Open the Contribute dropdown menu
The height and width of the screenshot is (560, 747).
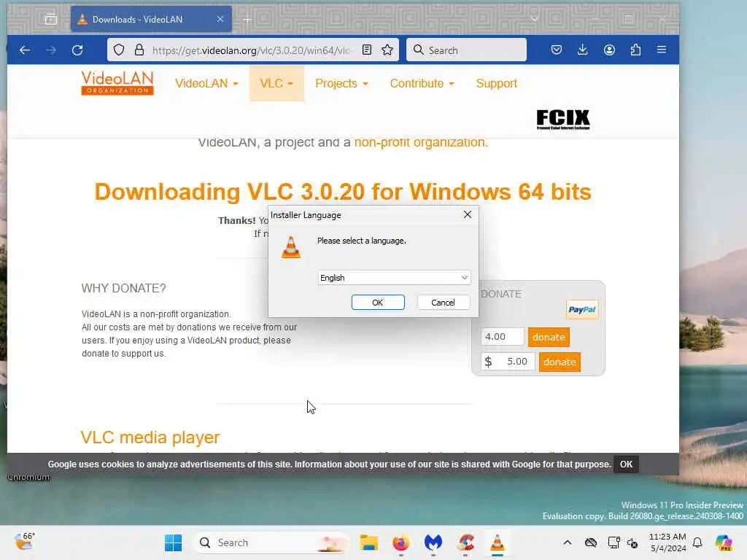point(422,83)
